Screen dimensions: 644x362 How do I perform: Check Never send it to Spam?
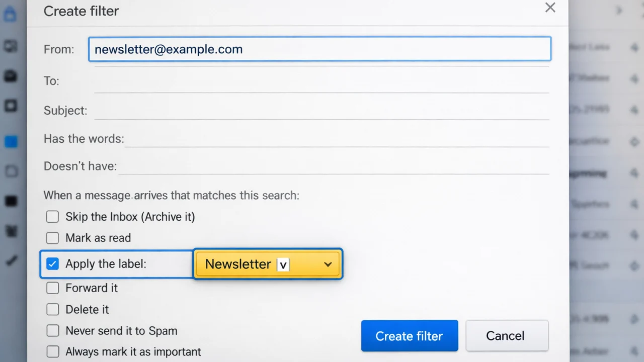tap(52, 331)
